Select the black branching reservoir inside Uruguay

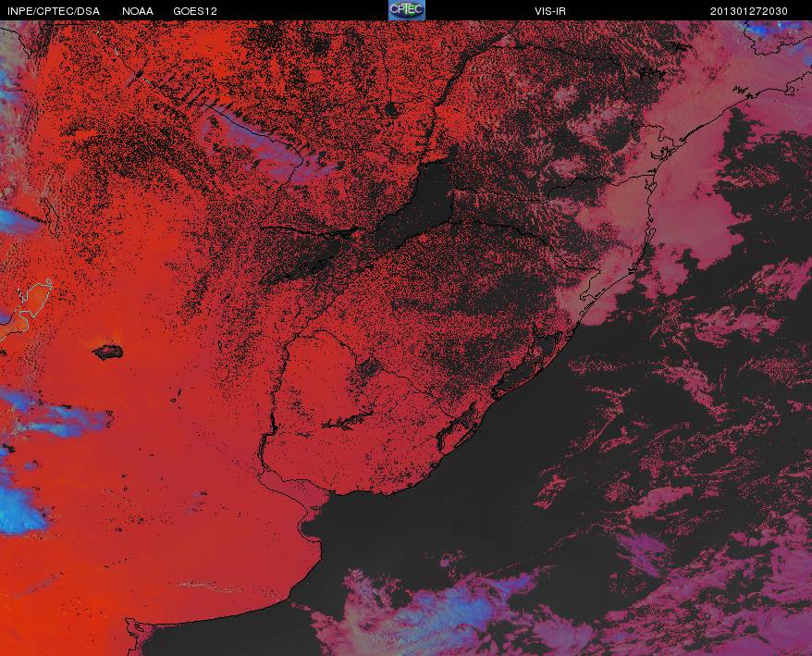point(348,421)
